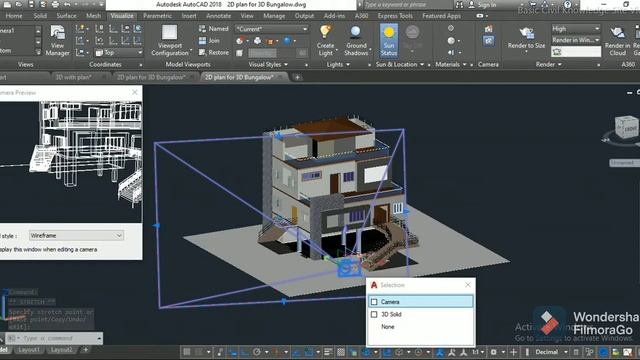Click the command line input field
The image size is (640, 360).
point(53,338)
